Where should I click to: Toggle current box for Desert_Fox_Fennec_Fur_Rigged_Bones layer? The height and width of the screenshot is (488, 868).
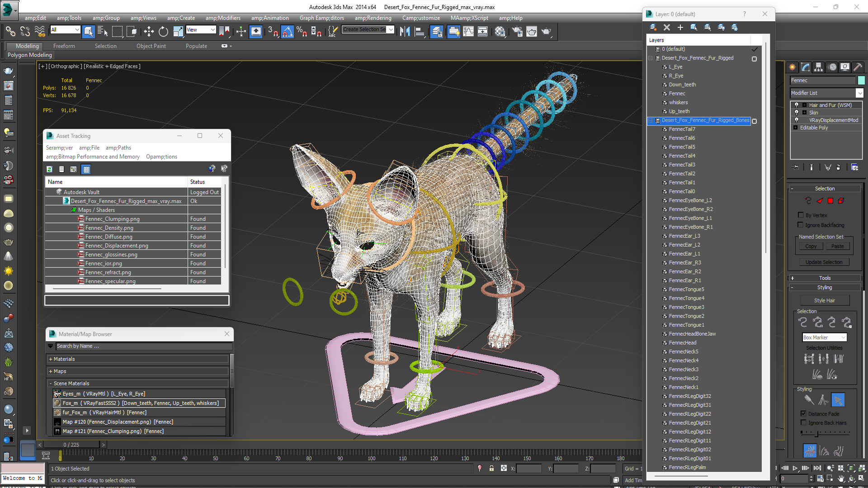(754, 121)
